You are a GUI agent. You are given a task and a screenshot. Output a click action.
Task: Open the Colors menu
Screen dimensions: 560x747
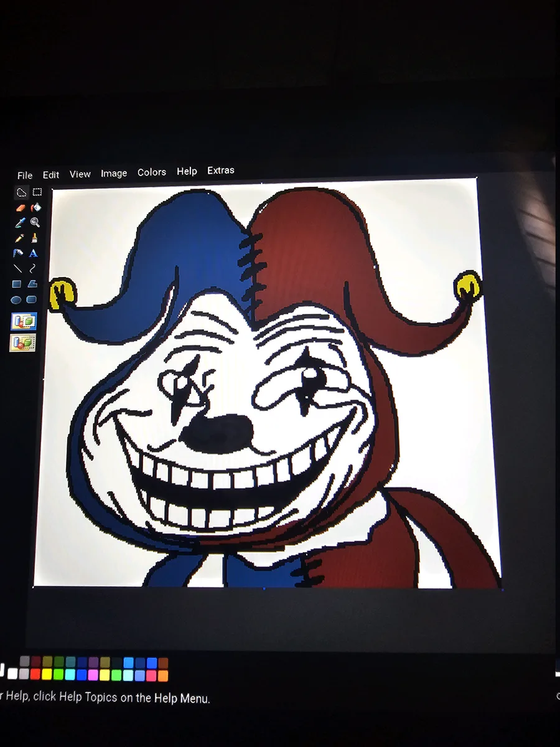[x=152, y=172]
